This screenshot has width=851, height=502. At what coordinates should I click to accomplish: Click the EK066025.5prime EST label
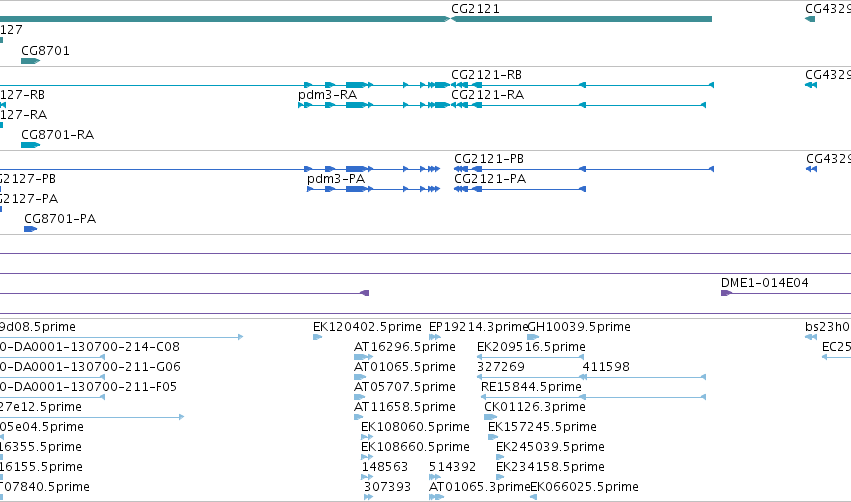tap(585, 487)
